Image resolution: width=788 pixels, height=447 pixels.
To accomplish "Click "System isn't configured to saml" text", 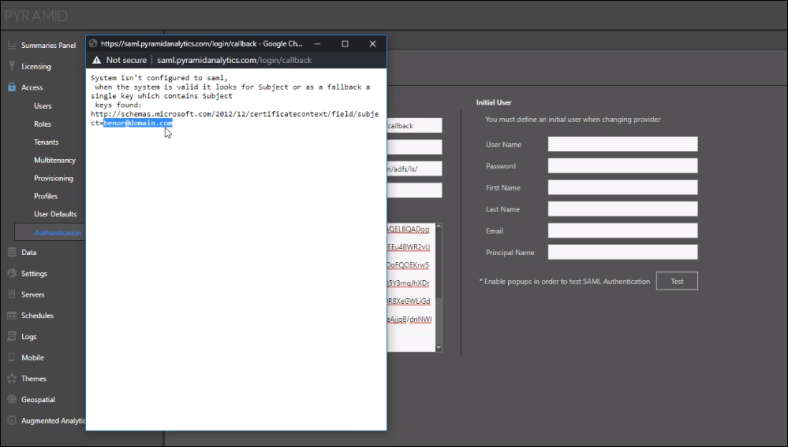I will click(159, 78).
